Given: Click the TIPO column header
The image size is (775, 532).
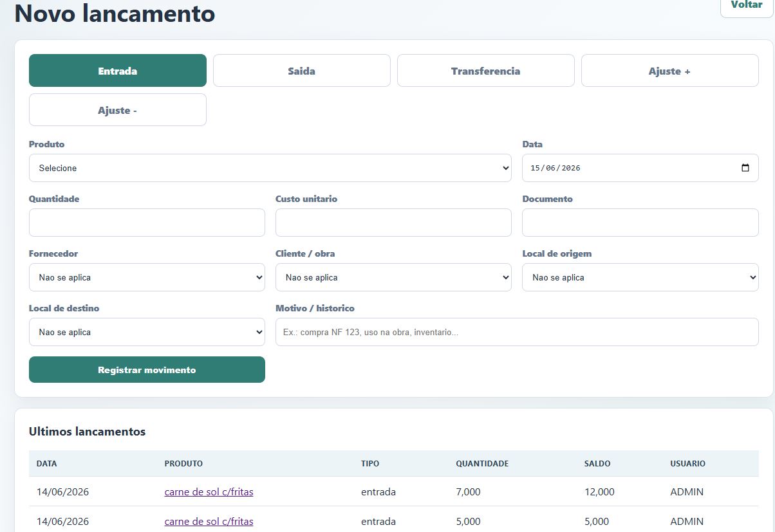Looking at the screenshot, I should (370, 463).
